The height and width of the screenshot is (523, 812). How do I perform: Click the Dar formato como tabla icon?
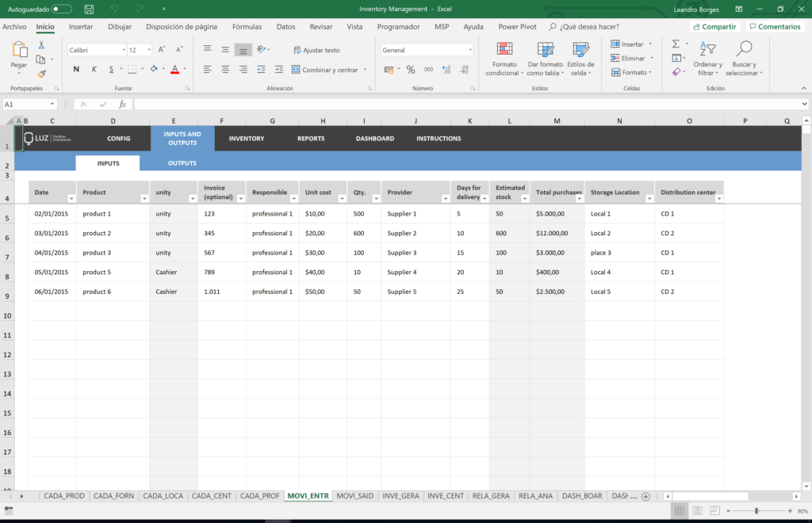(546, 59)
